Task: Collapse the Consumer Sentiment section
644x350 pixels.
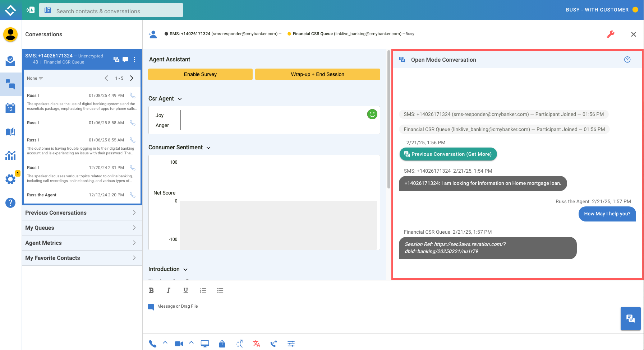Action: 208,148
